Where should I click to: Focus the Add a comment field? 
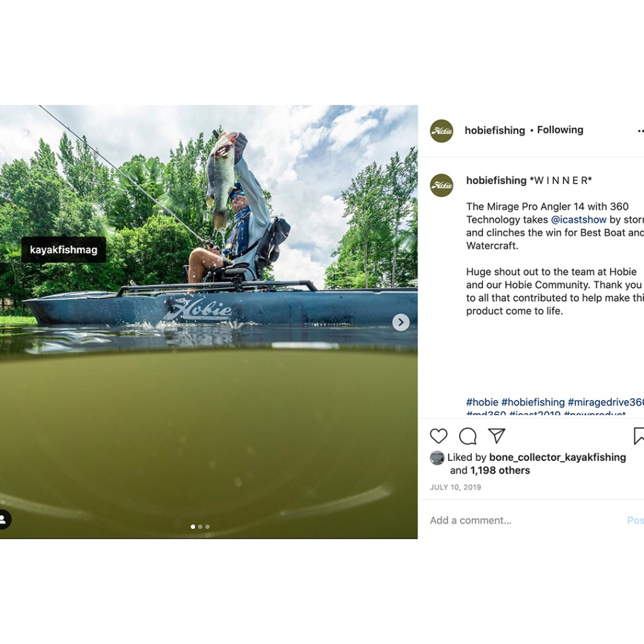(x=526, y=520)
